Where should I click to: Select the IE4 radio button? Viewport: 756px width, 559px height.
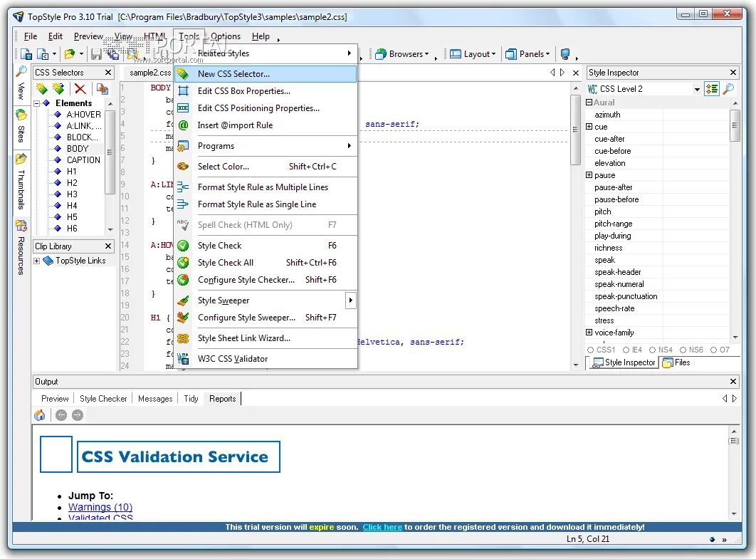[626, 350]
